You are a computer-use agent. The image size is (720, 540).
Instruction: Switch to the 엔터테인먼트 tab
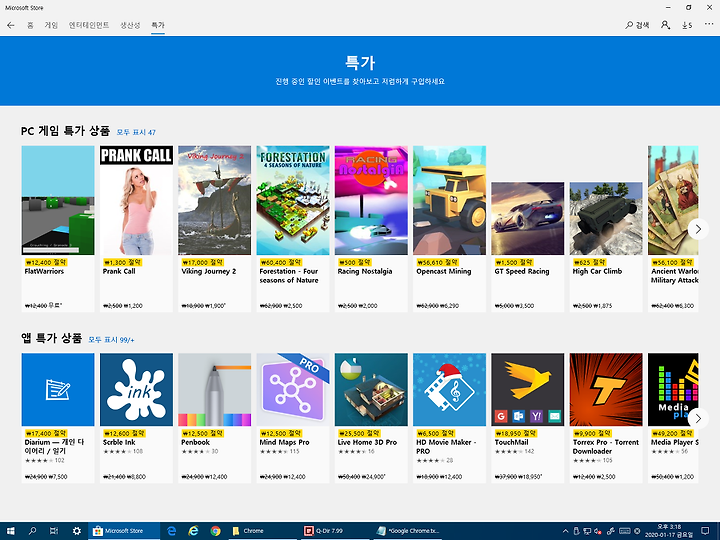(x=89, y=25)
